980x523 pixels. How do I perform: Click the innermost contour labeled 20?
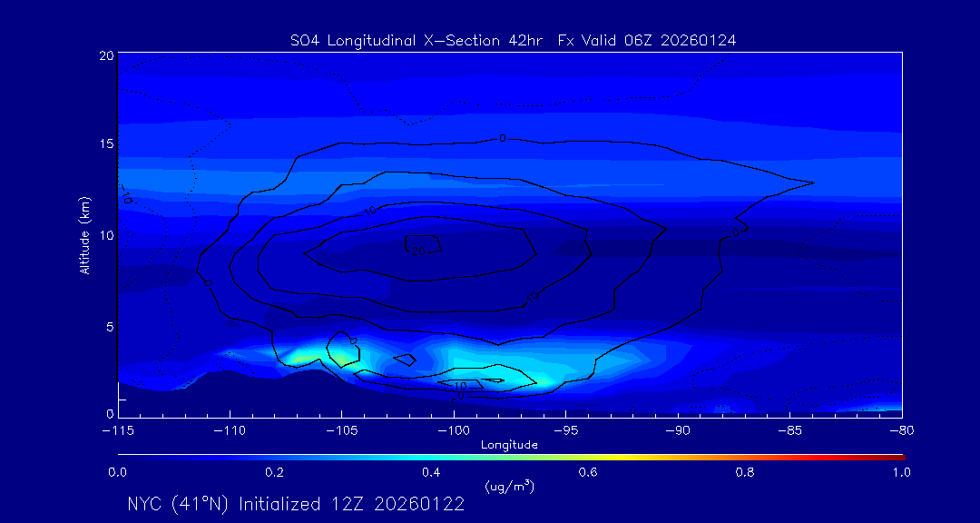coord(419,249)
